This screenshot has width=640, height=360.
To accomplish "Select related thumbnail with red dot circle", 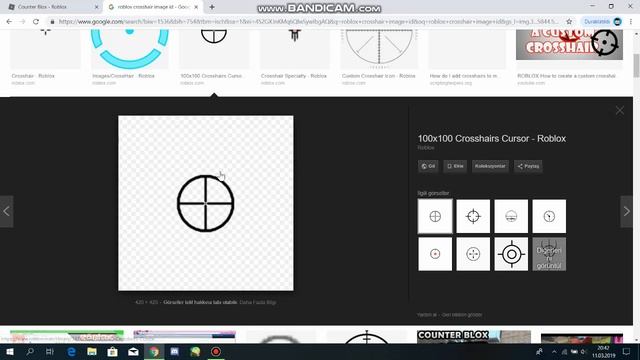I will tap(435, 254).
